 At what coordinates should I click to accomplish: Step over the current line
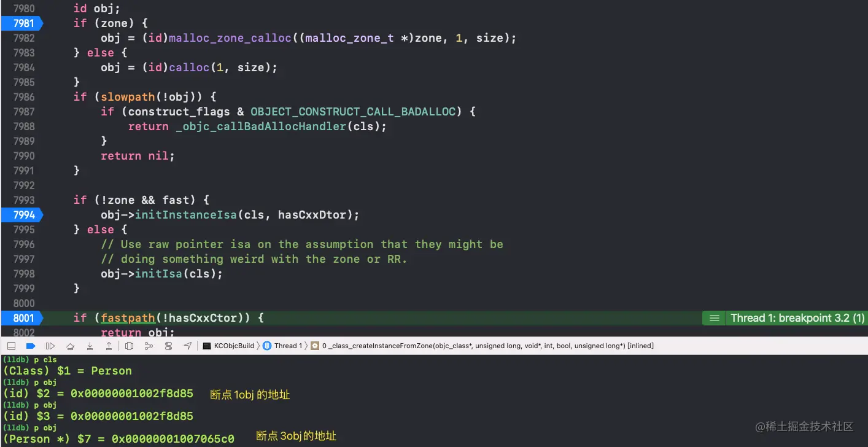[71, 346]
